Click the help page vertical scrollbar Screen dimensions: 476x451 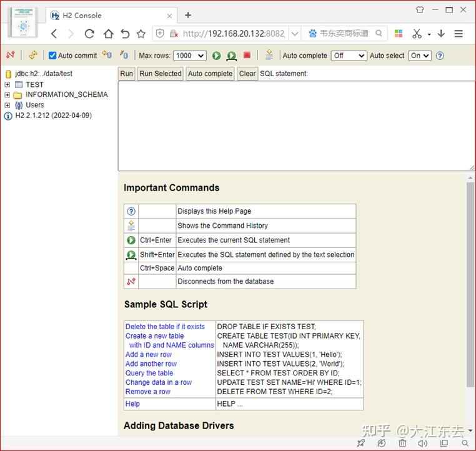[x=470, y=281]
